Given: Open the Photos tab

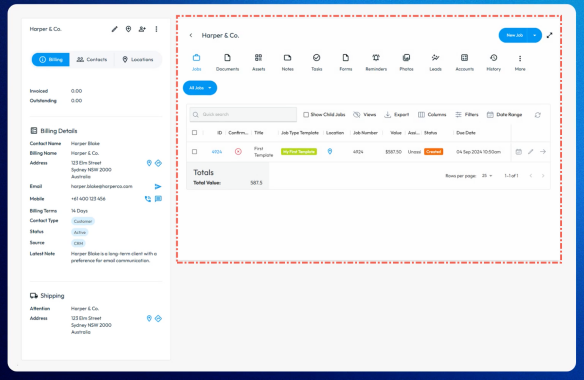Looking at the screenshot, I should 406,62.
